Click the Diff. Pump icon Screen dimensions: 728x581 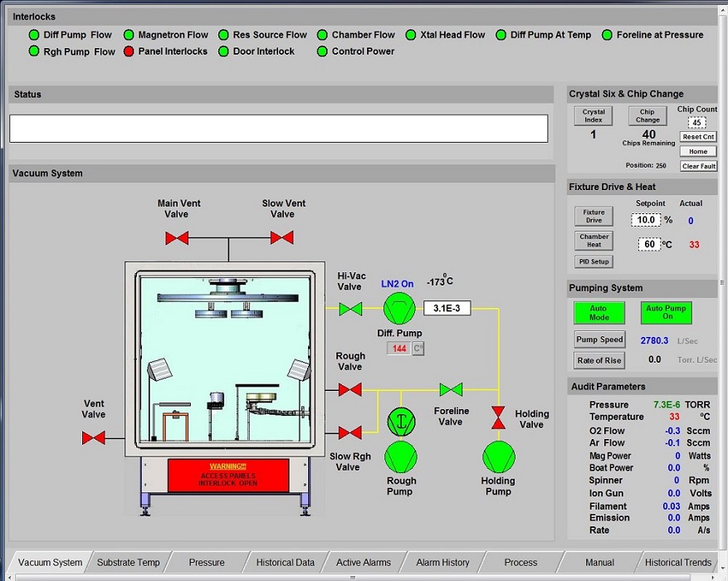[399, 308]
